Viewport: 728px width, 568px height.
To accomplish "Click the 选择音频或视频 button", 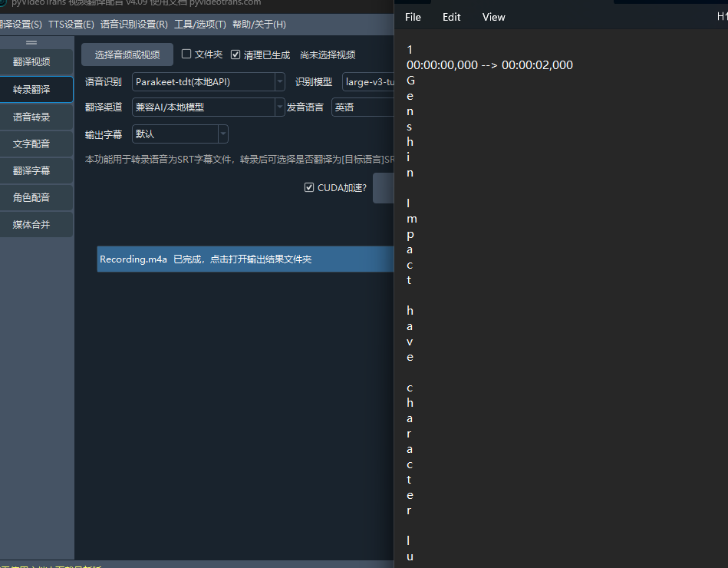I will tap(127, 54).
